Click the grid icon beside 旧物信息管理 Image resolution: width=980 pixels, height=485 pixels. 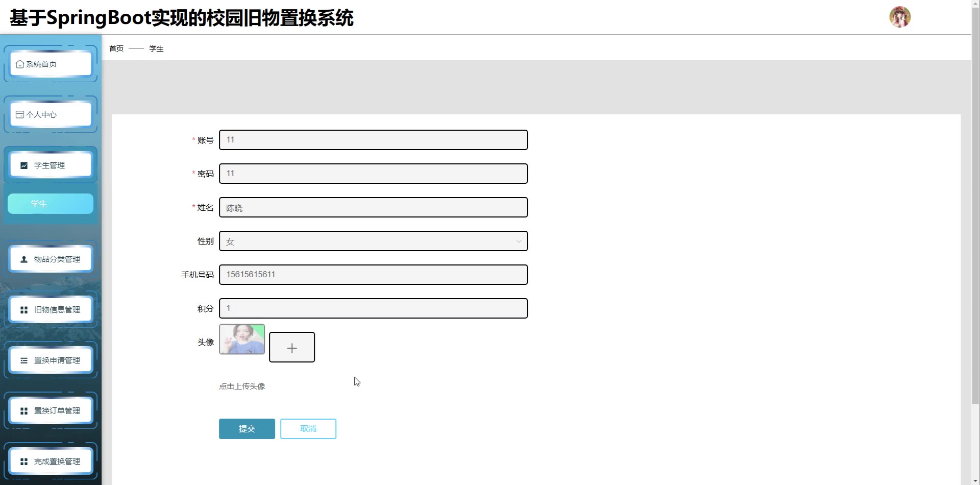[24, 310]
